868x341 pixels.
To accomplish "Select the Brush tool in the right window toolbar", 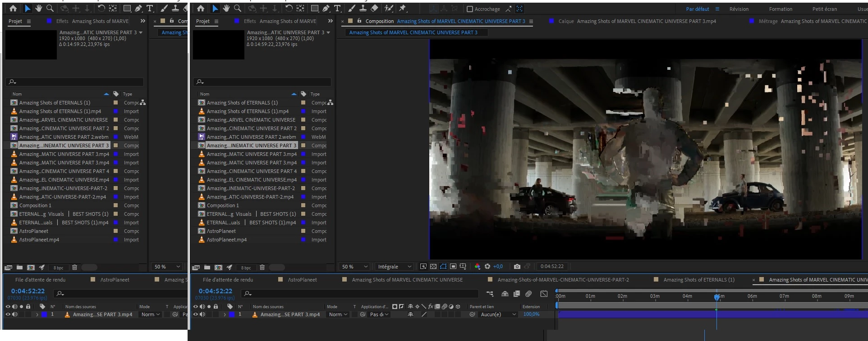I will click(x=352, y=8).
